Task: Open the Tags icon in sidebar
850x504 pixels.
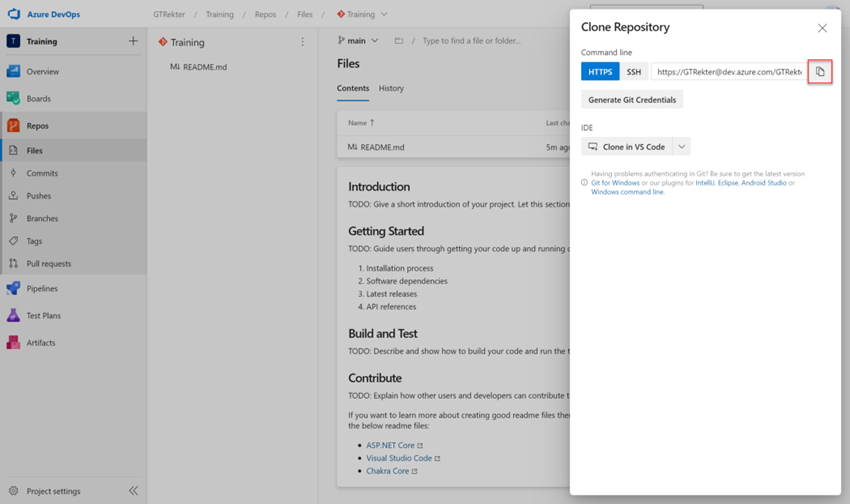Action: point(14,241)
